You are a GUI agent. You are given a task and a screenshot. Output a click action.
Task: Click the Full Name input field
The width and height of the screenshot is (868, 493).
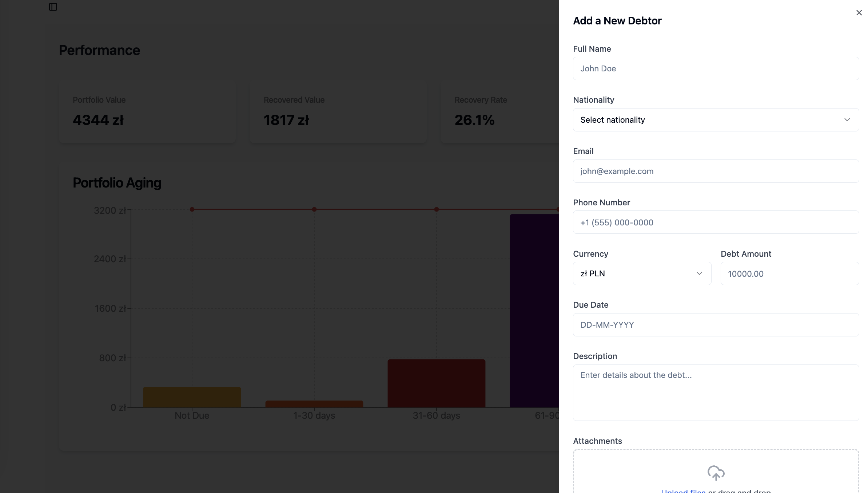[x=716, y=68]
